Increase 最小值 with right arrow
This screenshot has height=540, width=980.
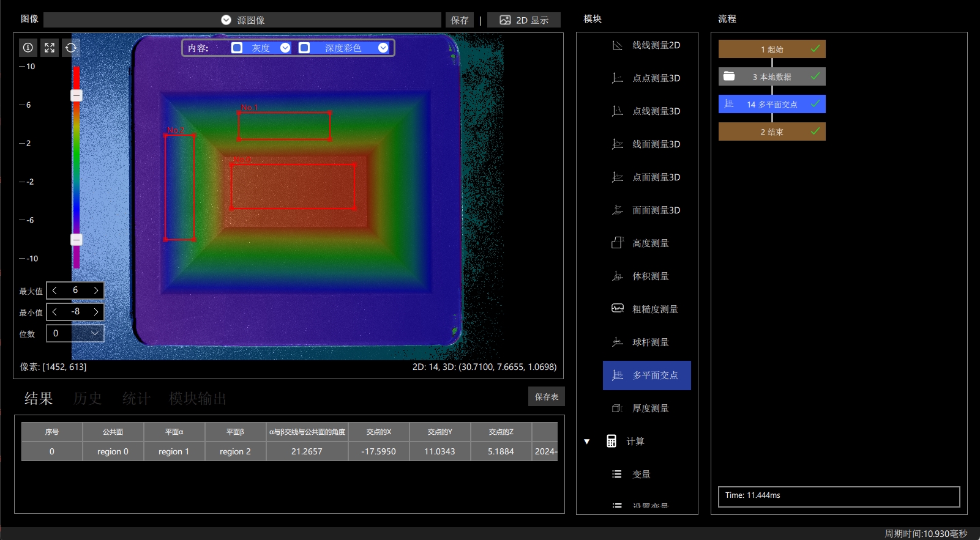point(95,312)
